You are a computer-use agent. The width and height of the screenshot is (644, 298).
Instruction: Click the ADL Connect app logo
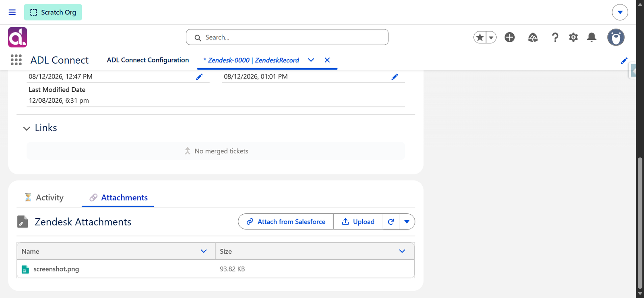(18, 37)
